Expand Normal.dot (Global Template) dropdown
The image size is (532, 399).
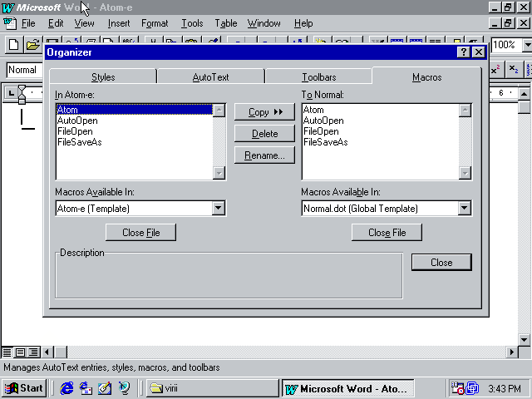[x=464, y=208]
